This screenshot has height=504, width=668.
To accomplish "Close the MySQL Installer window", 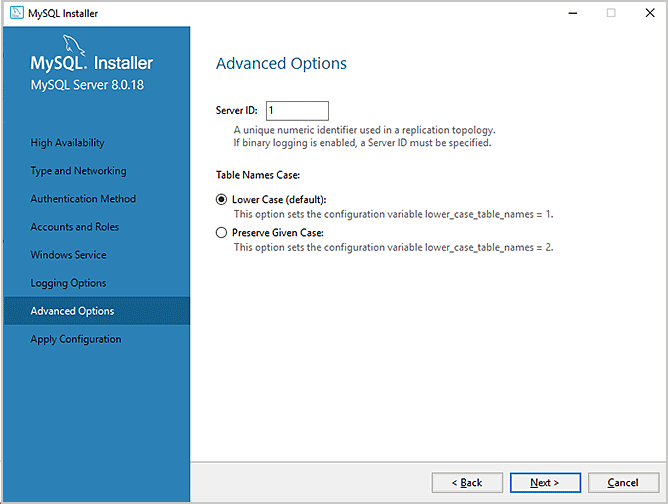I will point(650,13).
